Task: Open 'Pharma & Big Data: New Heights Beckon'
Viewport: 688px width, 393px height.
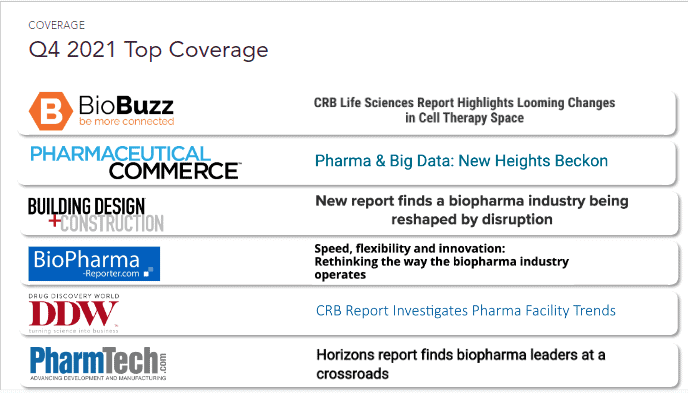Action: pos(461,161)
